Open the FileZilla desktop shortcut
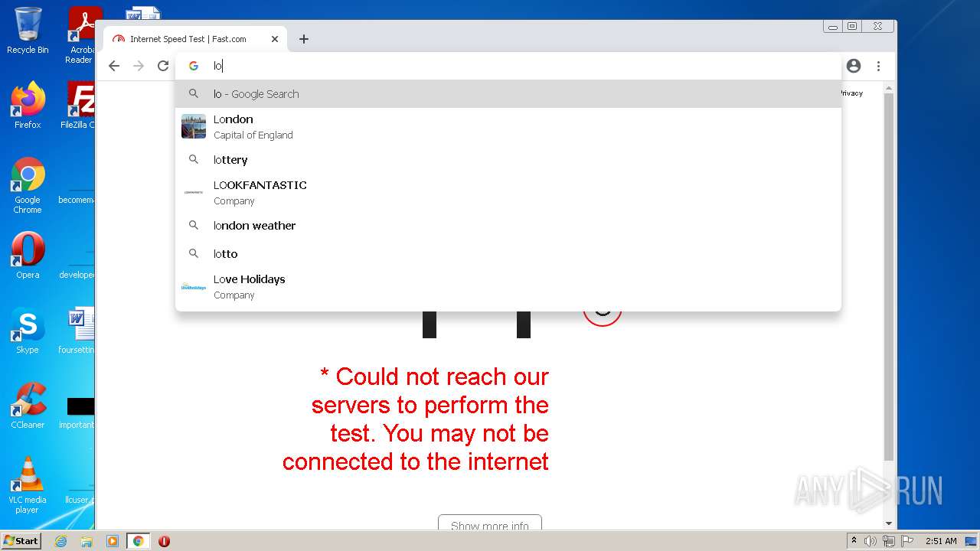 click(x=79, y=105)
